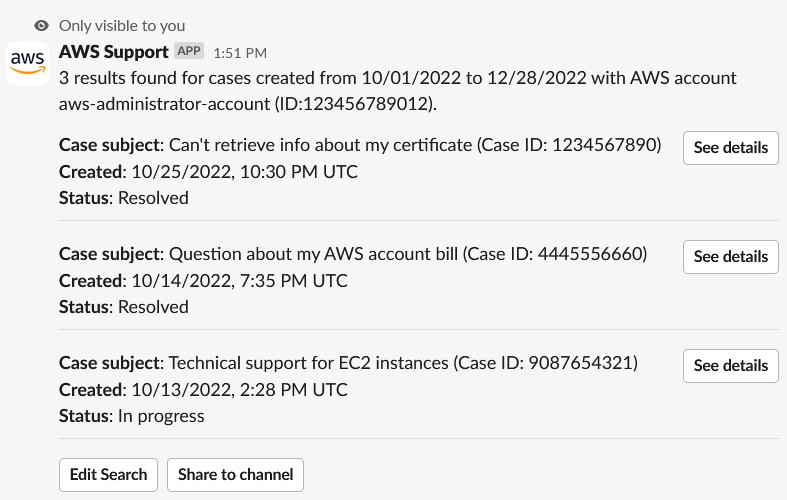See details for the certificate case
Screen dimensions: 787x500
click(730, 147)
